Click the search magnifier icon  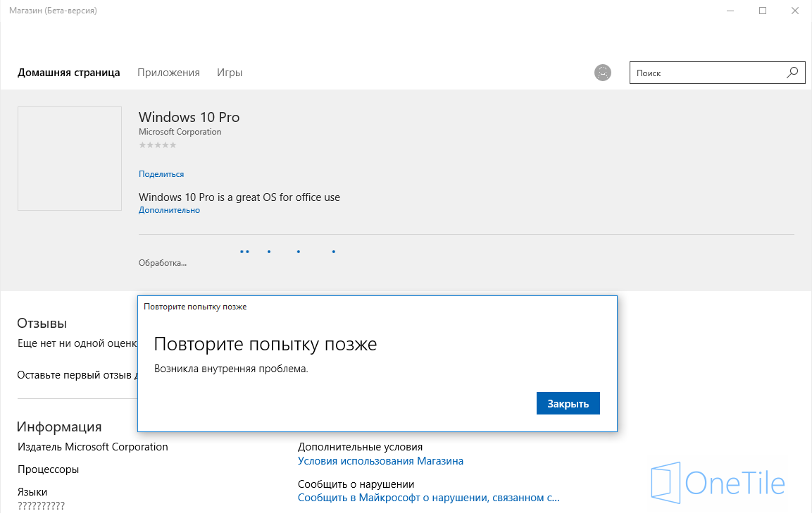pos(792,73)
